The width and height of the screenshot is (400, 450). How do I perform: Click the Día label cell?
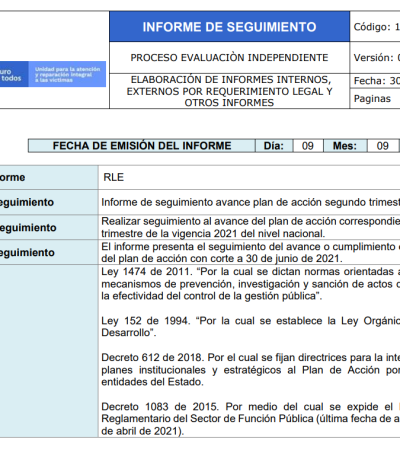(x=274, y=146)
